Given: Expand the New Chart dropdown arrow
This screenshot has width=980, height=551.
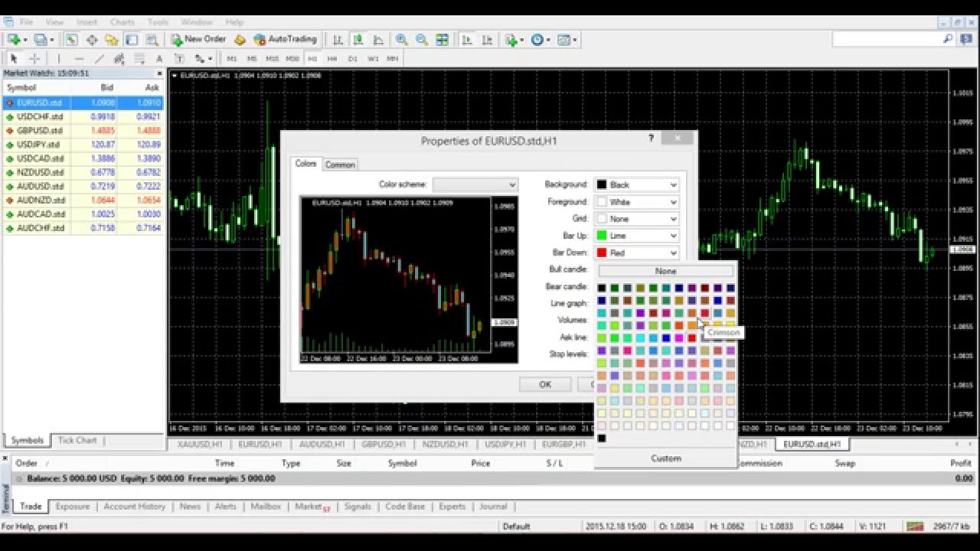Looking at the screenshot, I should [x=25, y=40].
